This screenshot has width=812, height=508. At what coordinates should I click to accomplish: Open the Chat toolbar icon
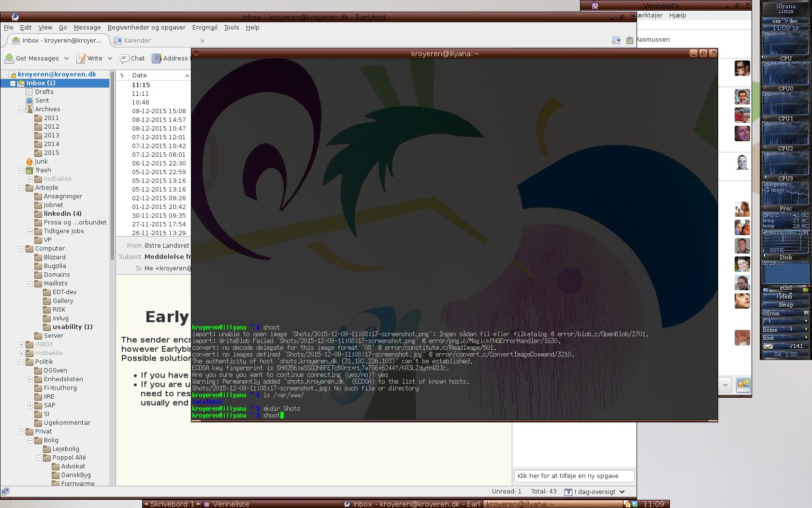click(124, 59)
